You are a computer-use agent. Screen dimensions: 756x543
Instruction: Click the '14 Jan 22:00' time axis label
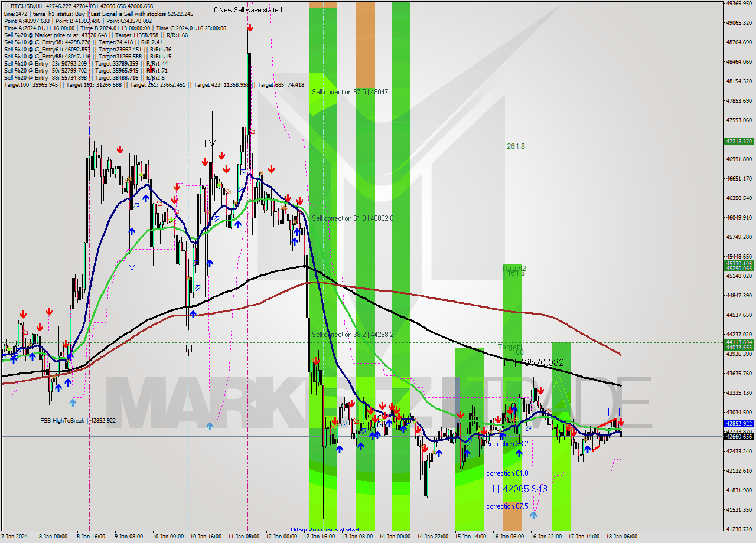tap(432, 537)
